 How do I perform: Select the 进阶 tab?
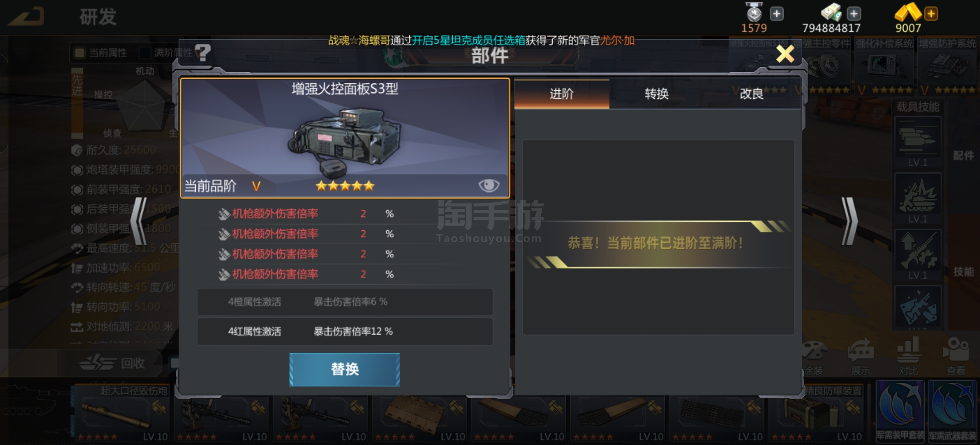coord(562,94)
